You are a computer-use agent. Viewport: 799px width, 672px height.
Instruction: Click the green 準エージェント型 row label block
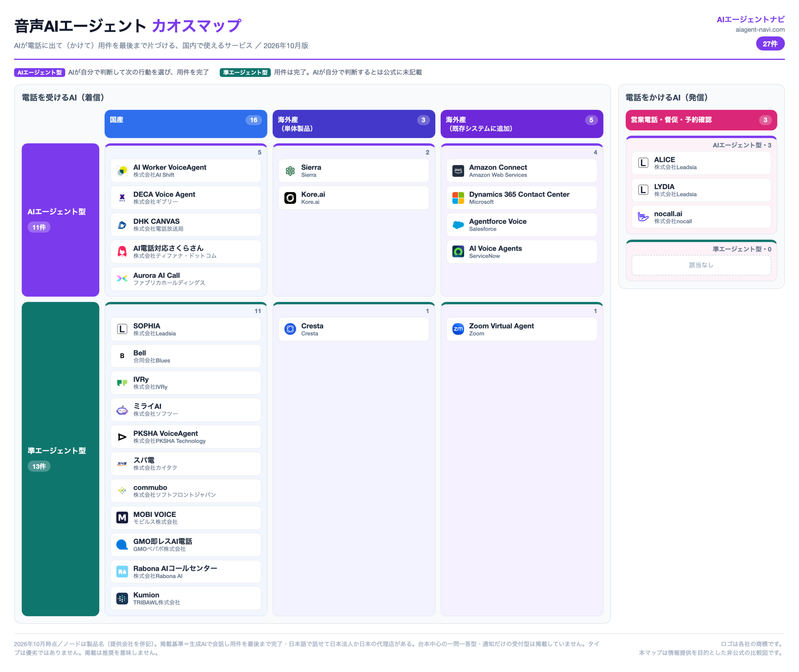[61, 459]
